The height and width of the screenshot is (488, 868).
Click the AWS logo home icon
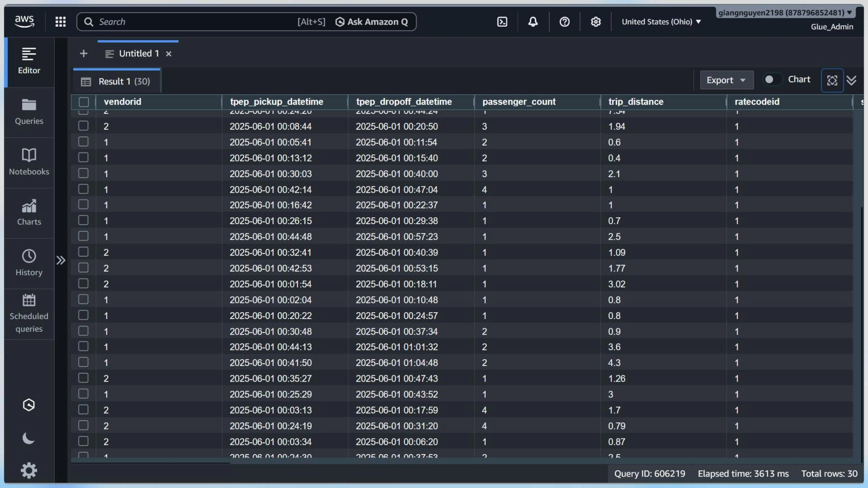24,21
